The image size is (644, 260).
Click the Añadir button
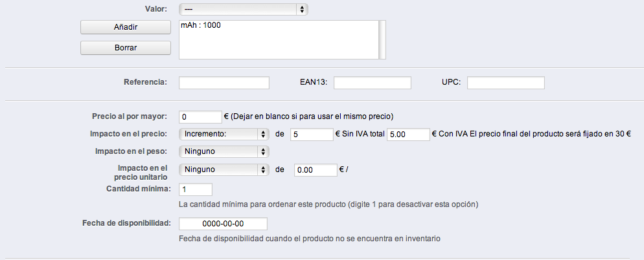(125, 27)
